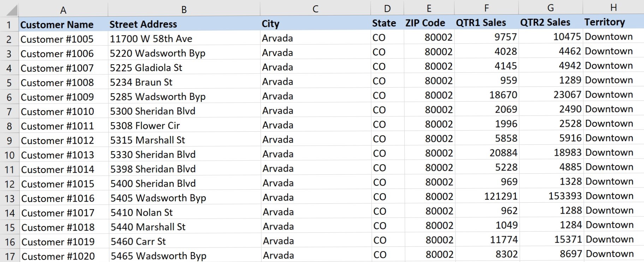Screen dimensions: 644x262
Task: Select the 5308 Flower Cir address cell
Action: coord(145,126)
